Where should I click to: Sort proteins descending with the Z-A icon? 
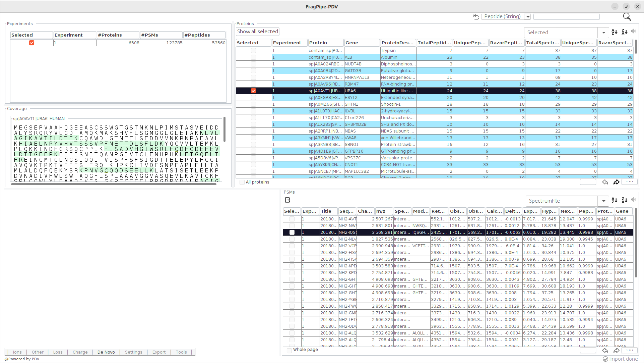tap(624, 32)
